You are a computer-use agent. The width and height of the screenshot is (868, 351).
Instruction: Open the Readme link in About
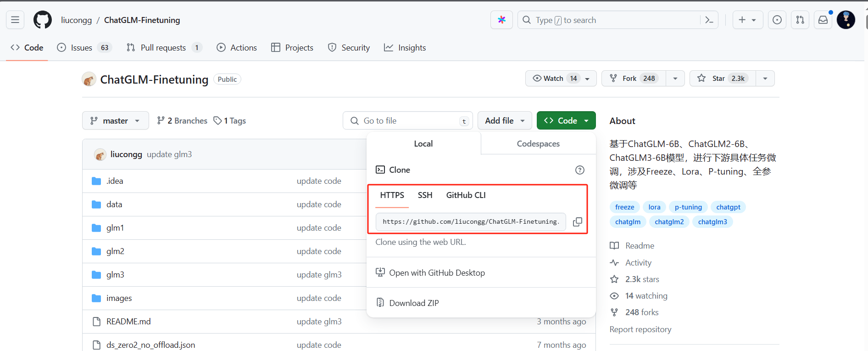632,246
